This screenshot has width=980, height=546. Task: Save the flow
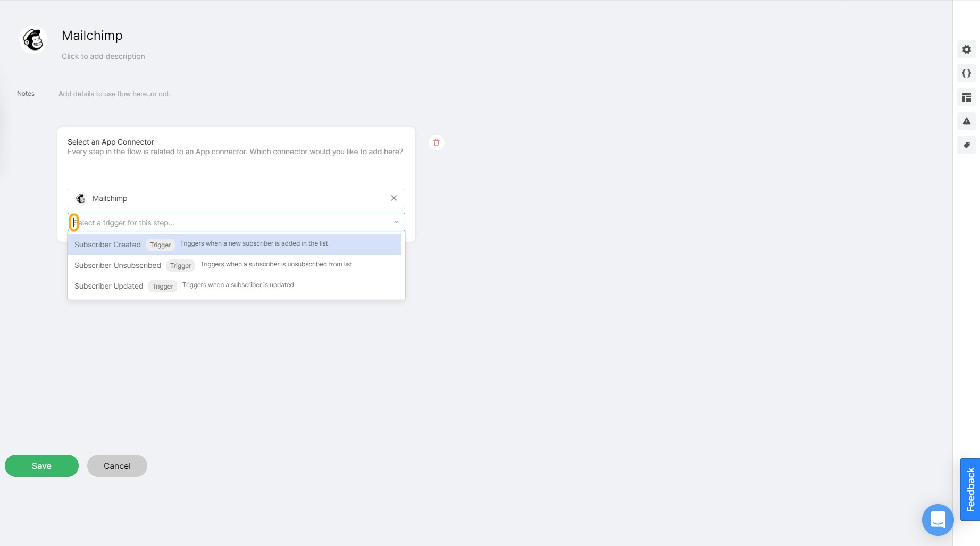point(41,466)
